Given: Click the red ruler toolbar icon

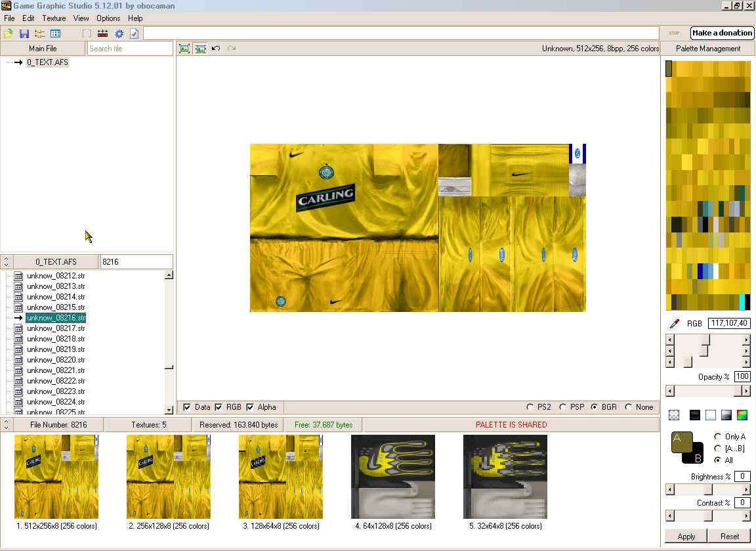Looking at the screenshot, I should [103, 33].
